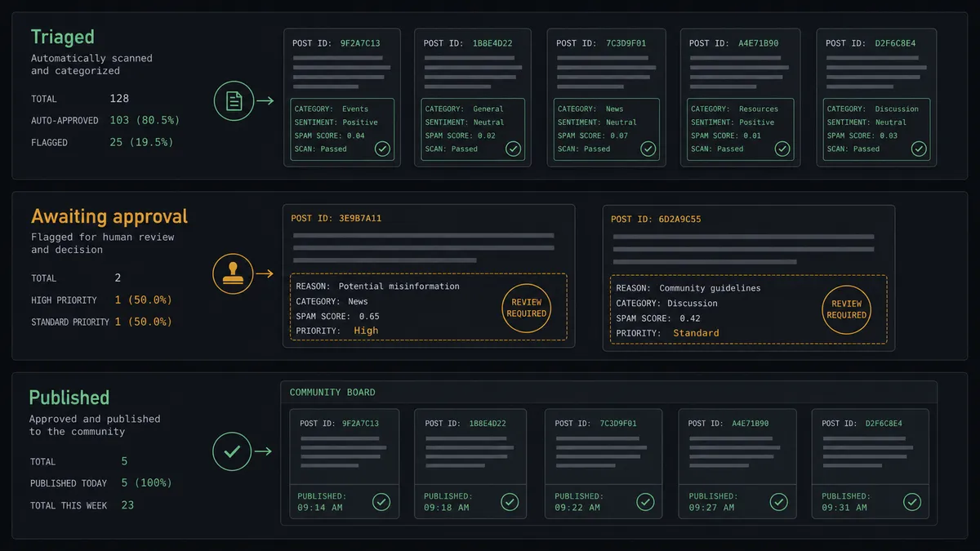Select the Triaged section heading
The height and width of the screenshot is (551, 980).
[63, 37]
